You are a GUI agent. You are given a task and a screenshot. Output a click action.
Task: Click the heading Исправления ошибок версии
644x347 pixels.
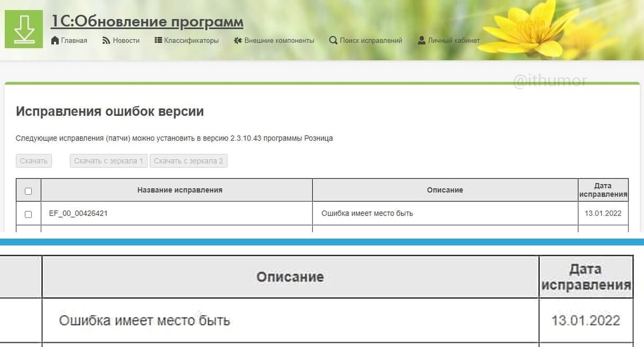pos(110,112)
